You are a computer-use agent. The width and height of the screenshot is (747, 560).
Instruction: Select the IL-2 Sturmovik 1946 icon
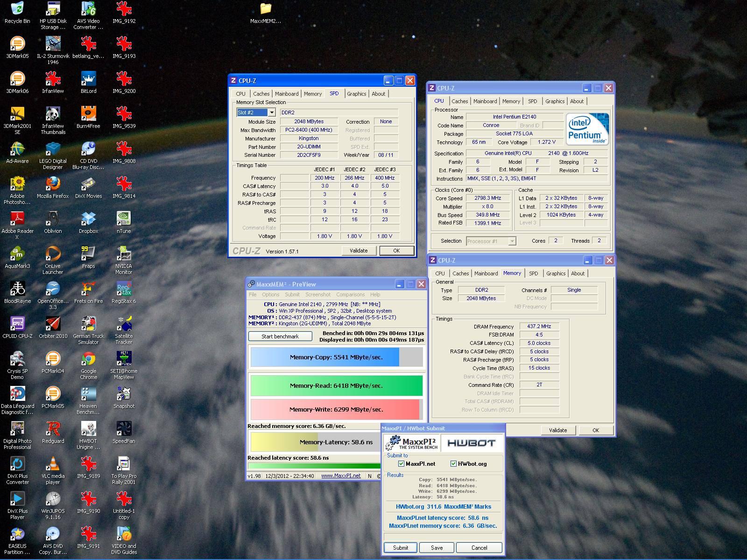coord(53,50)
